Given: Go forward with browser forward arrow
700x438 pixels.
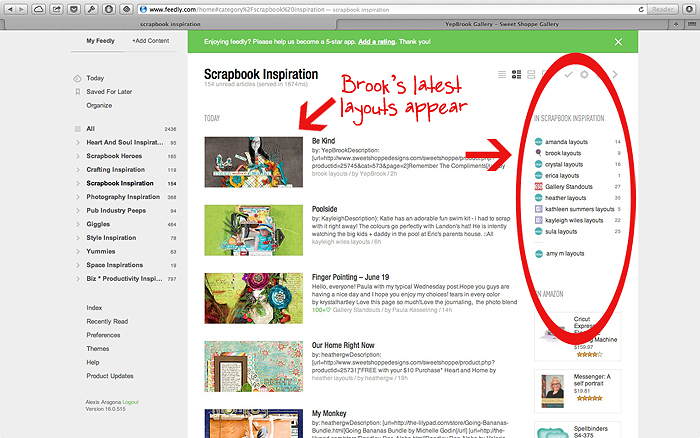Looking at the screenshot, I should [21, 9].
